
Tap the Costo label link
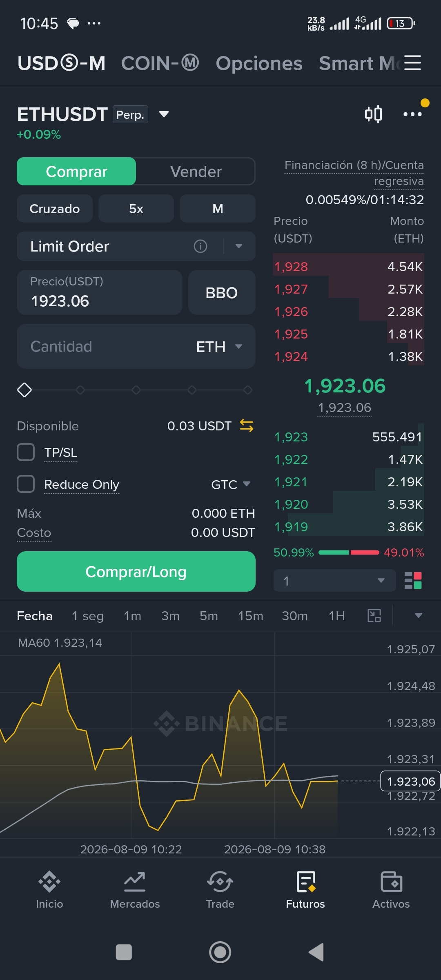34,533
